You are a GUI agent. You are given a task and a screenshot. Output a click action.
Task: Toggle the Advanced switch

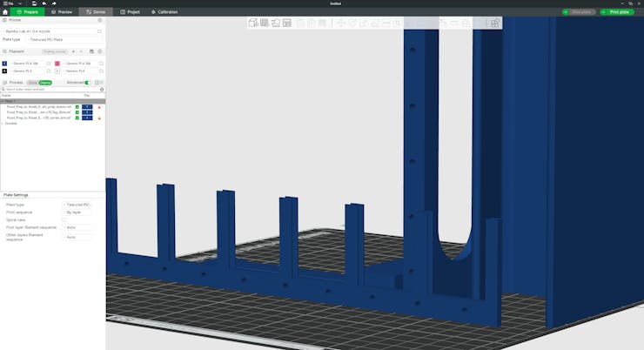click(x=87, y=83)
